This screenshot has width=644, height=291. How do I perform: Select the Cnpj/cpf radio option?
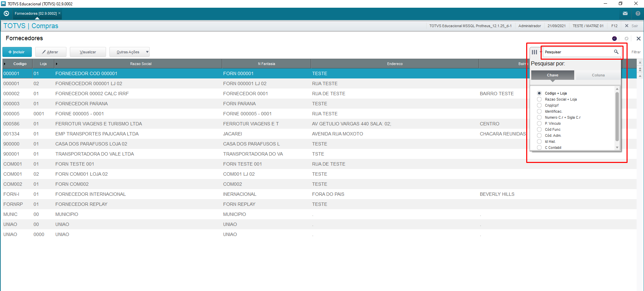point(539,105)
